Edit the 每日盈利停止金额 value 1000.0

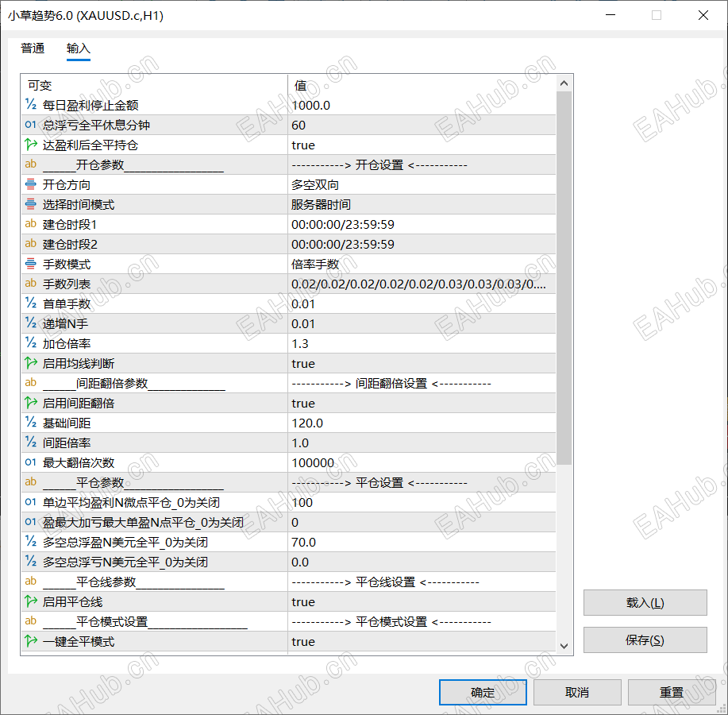coord(422,106)
